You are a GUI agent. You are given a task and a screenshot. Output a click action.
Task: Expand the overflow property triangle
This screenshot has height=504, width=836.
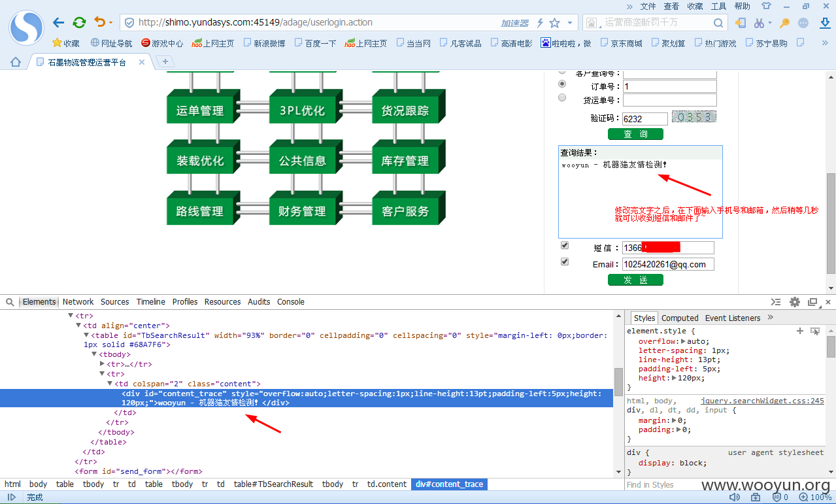[684, 341]
